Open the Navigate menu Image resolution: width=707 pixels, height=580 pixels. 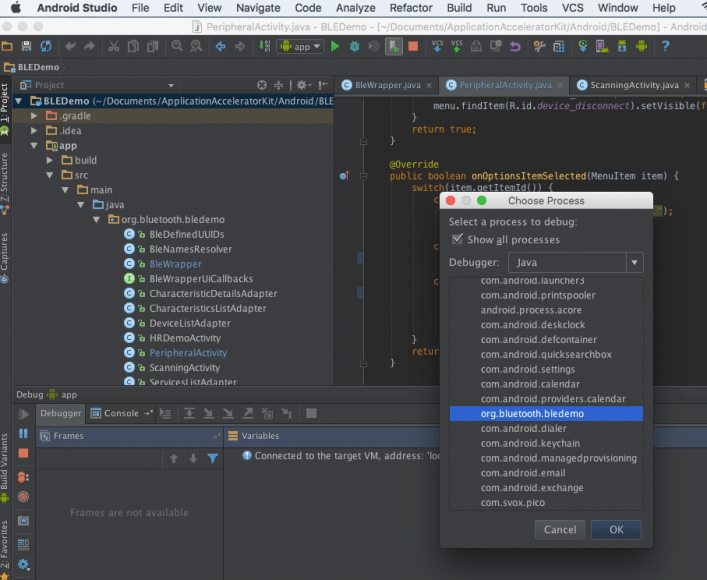pyautogui.click(x=258, y=8)
